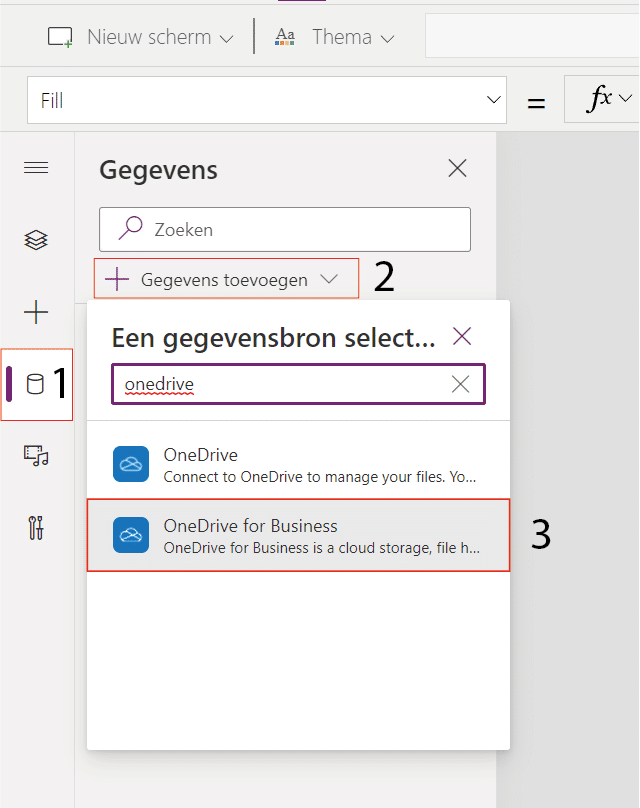Image resolution: width=640 pixels, height=808 pixels.
Task: Click Connect to OneDrive description text
Action: (x=319, y=477)
